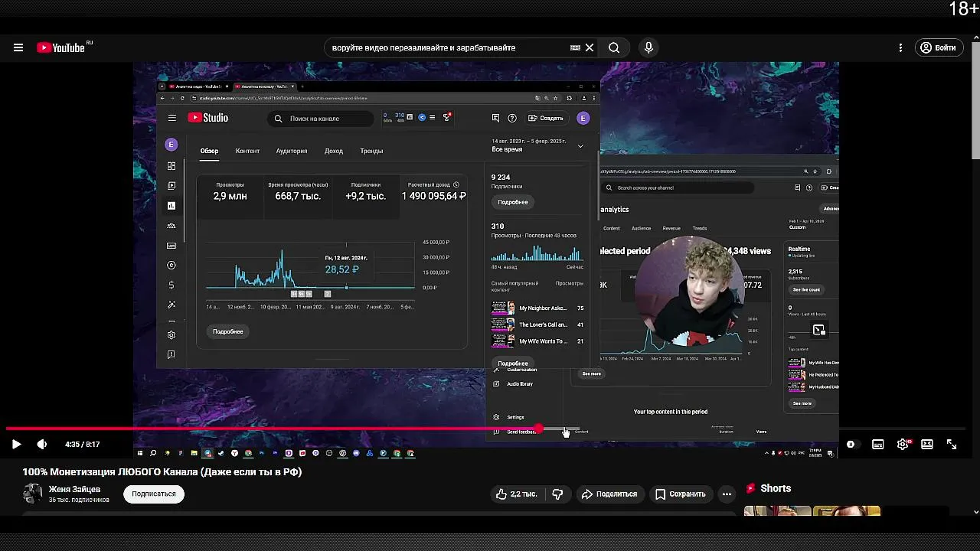Focus the Поиск на канале search box
Screen dimensions: 980x551
coord(322,119)
